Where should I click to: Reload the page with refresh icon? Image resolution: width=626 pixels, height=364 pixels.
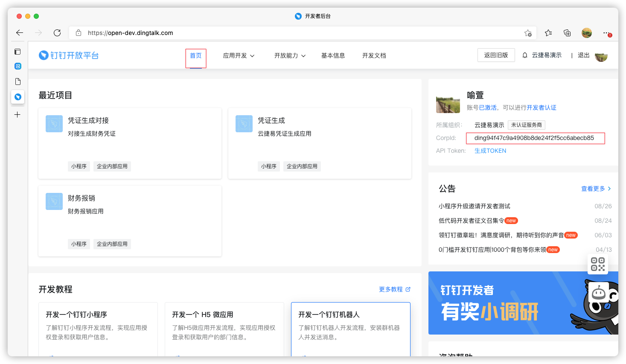click(x=57, y=33)
